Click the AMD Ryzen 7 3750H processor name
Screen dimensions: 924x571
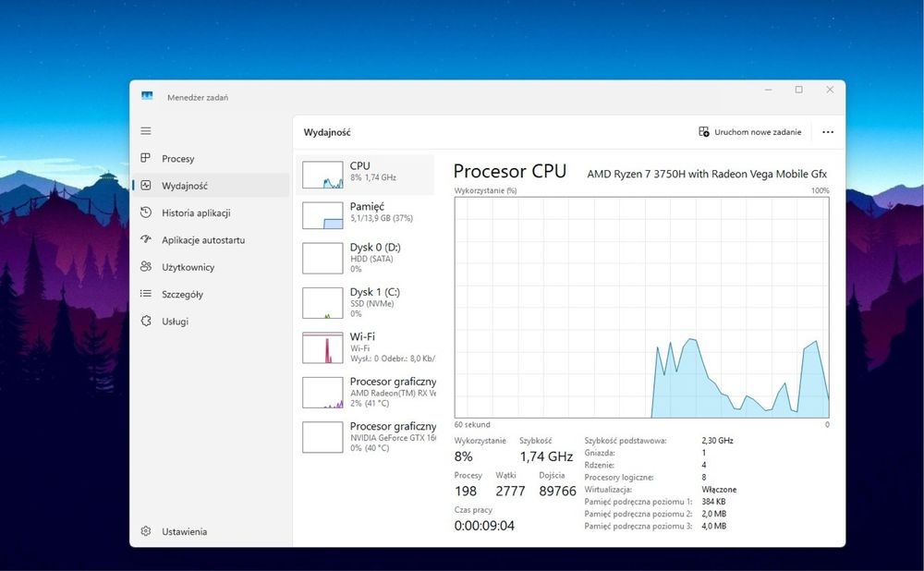pos(707,174)
